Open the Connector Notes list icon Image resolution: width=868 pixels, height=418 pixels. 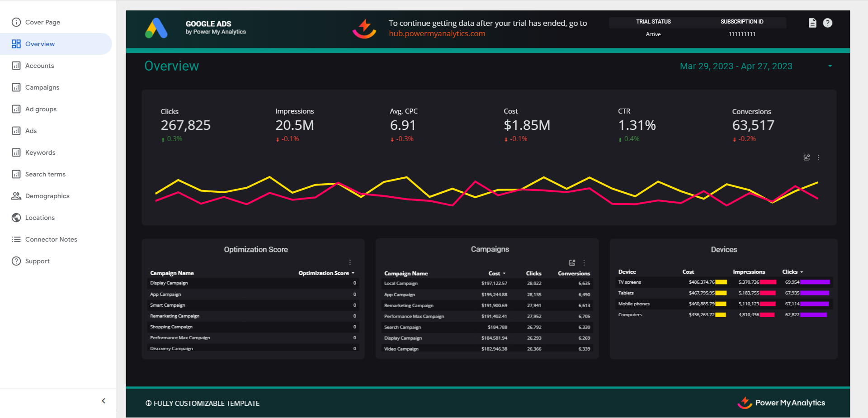tap(16, 239)
